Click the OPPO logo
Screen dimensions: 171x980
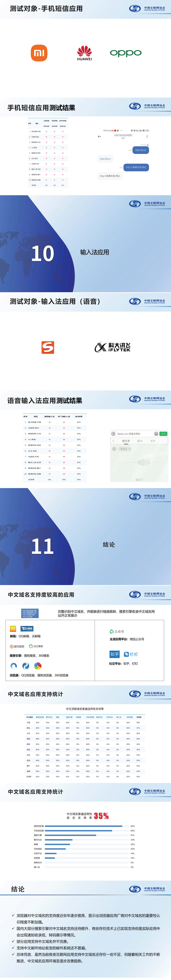(125, 53)
